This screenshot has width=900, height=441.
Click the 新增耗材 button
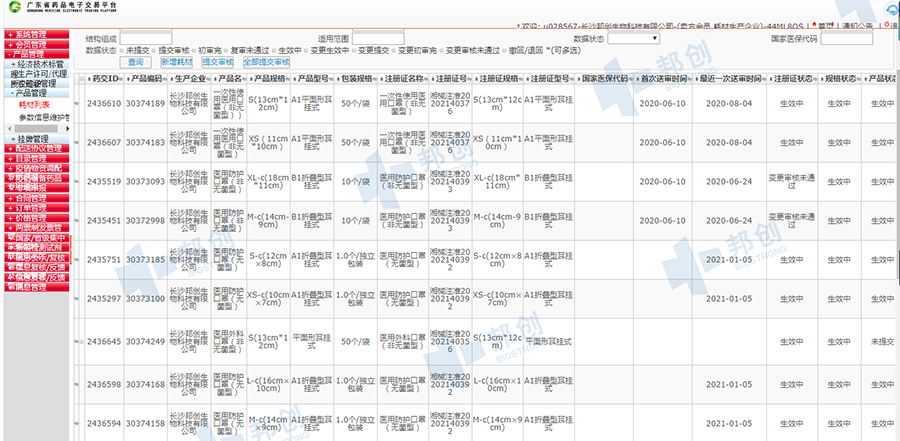[177, 62]
